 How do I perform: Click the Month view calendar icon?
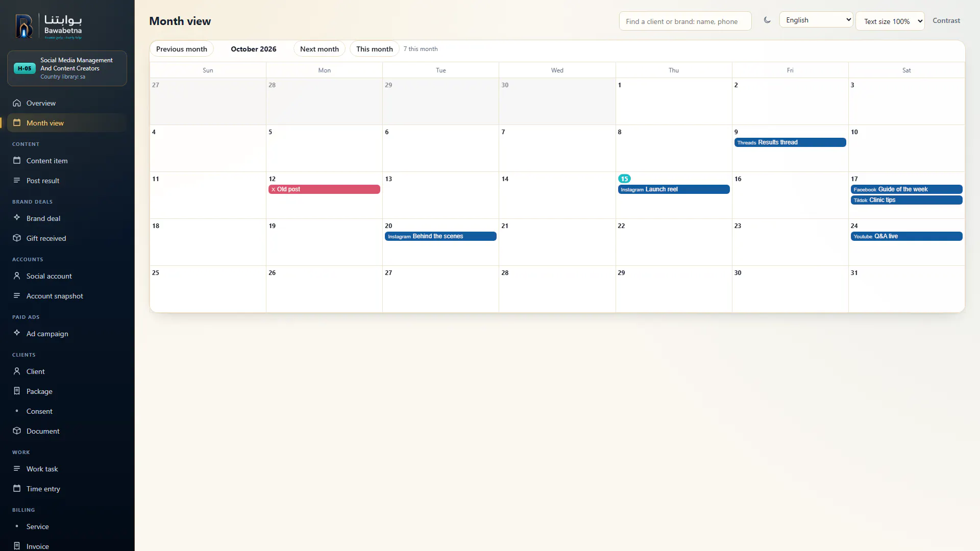point(17,123)
